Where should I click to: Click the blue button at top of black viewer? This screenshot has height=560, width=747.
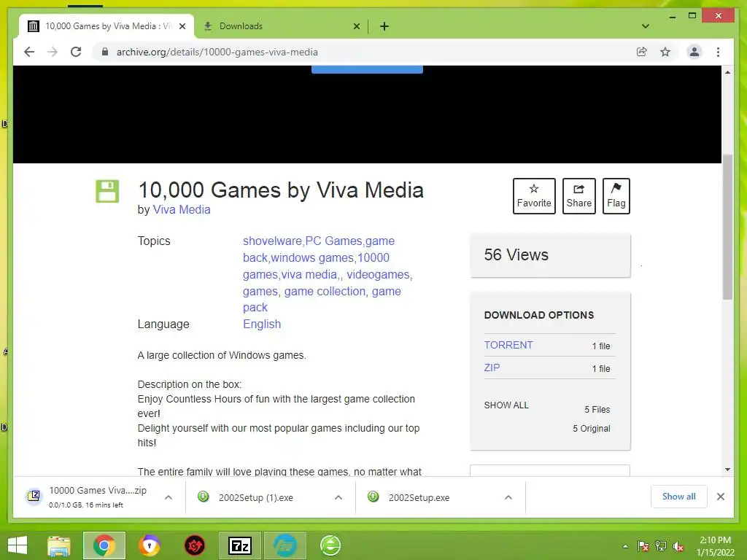click(367, 69)
